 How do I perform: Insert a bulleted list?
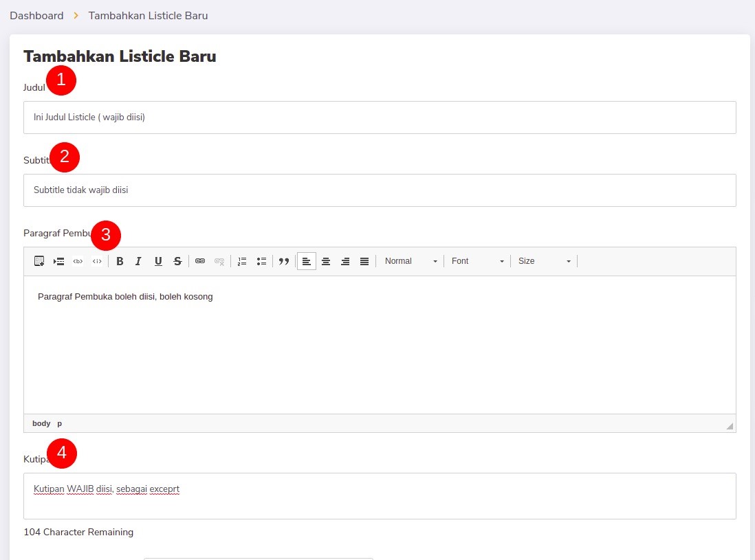tap(261, 261)
